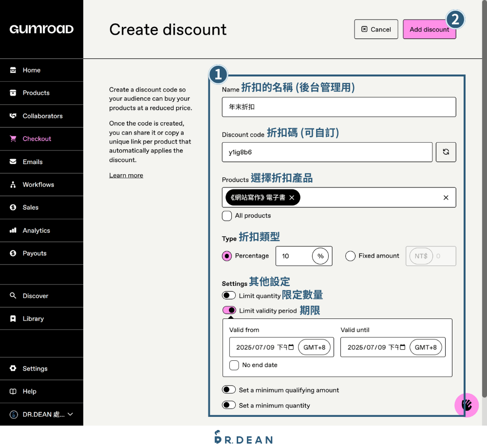The width and height of the screenshot is (487, 448).
Task: Click the regenerate discount code icon
Action: coord(446,152)
